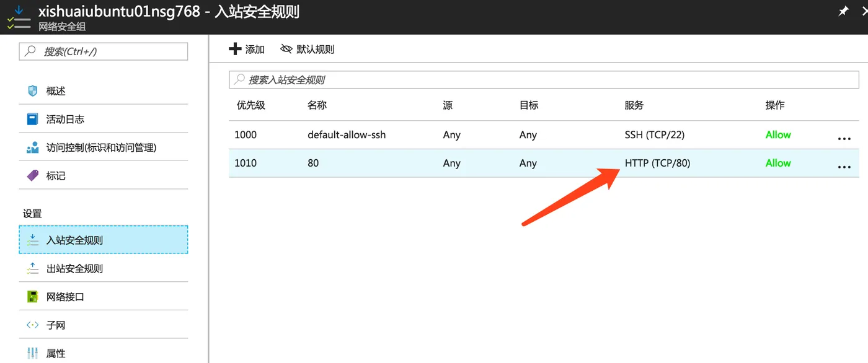
Task: Sort by 优先级 column header
Action: pos(251,105)
